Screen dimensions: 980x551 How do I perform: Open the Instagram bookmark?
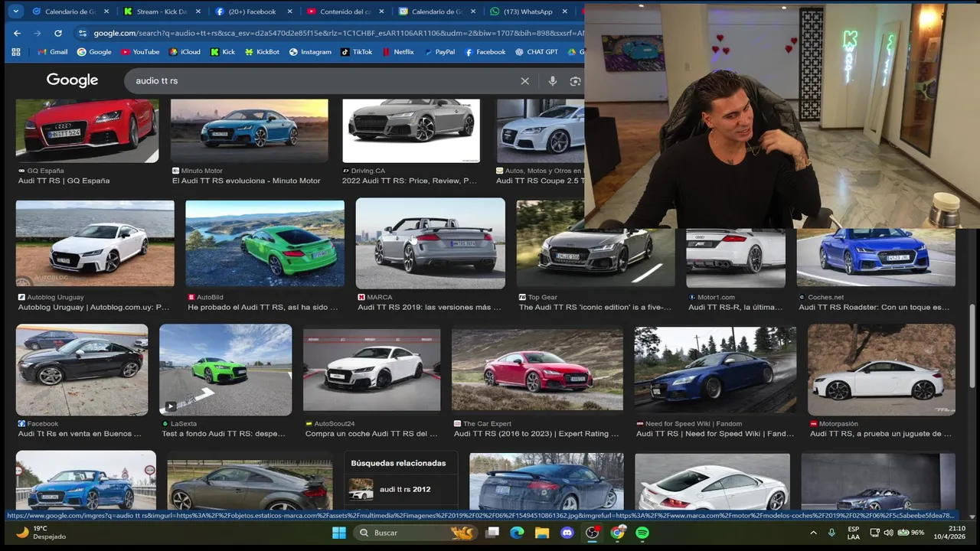point(310,52)
